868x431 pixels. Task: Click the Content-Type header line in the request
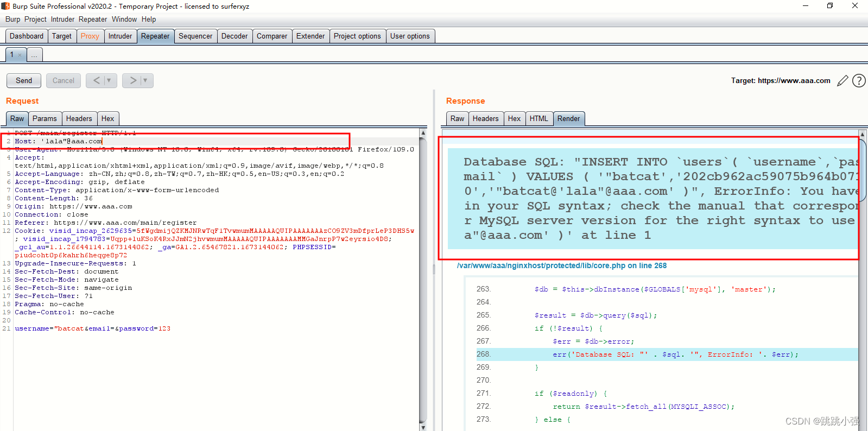pyautogui.click(x=117, y=190)
